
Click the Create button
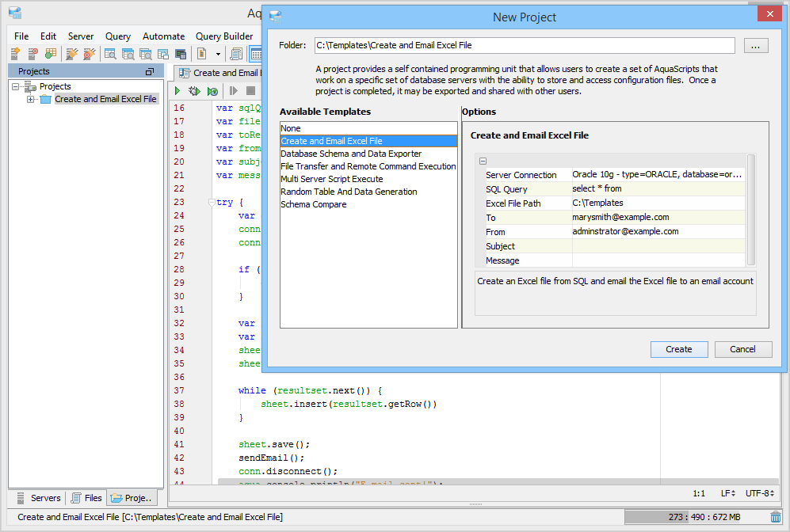679,349
